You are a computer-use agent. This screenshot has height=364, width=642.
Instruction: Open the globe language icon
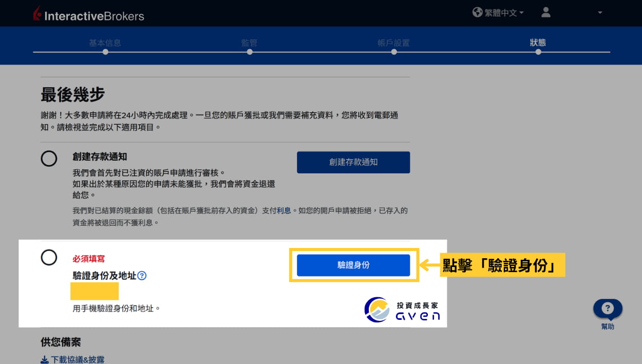pyautogui.click(x=478, y=12)
